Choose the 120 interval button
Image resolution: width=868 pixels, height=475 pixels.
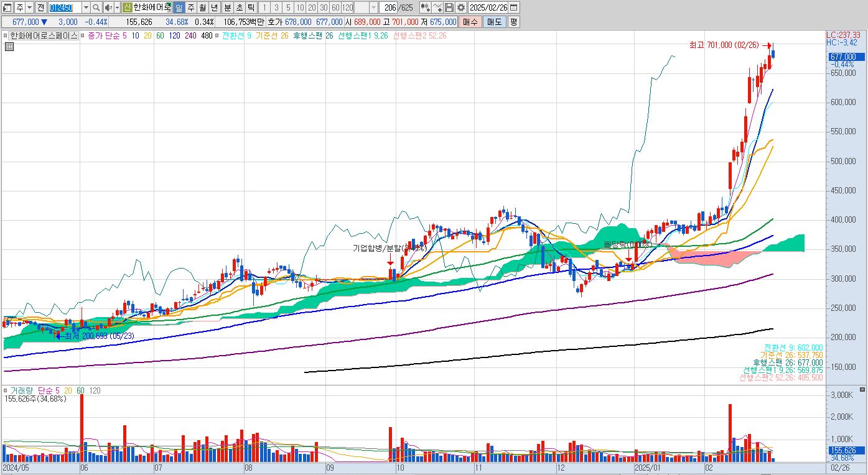click(x=347, y=7)
